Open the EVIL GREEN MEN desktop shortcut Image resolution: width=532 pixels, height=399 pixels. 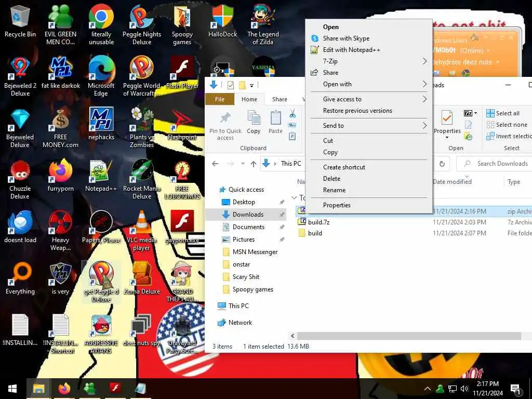pyautogui.click(x=60, y=24)
